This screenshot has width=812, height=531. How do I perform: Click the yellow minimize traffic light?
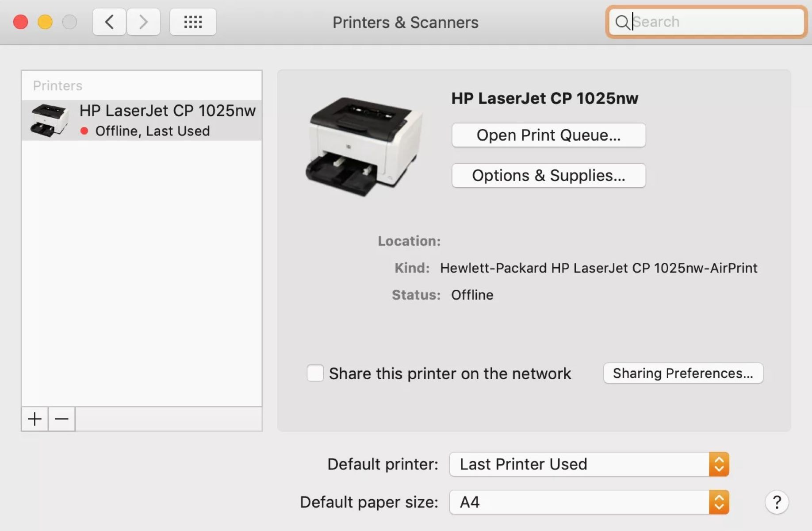(x=45, y=21)
